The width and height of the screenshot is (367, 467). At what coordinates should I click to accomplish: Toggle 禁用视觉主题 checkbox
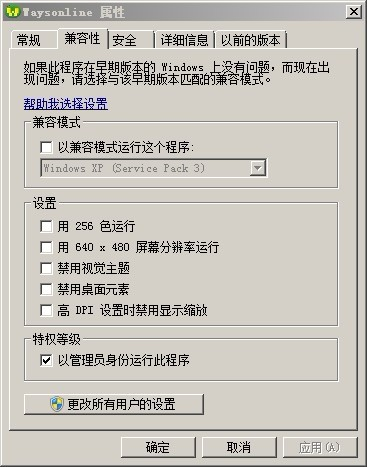[46, 268]
